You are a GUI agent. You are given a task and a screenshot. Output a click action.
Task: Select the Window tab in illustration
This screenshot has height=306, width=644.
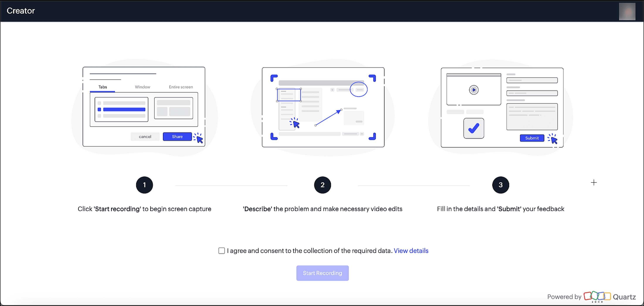tap(142, 87)
